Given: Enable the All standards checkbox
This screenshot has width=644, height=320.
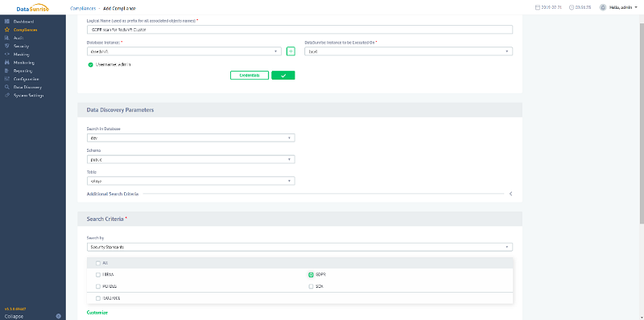Looking at the screenshot, I should point(97,263).
